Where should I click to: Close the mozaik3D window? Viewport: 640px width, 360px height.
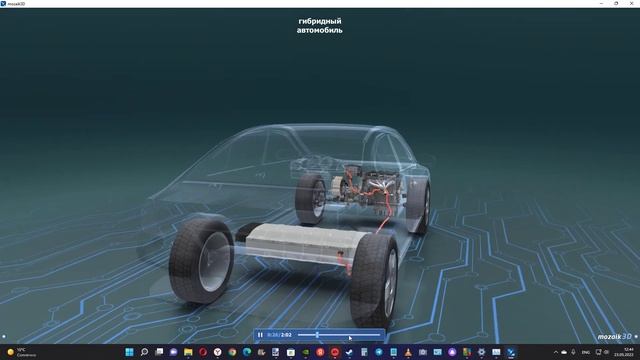pyautogui.click(x=631, y=3)
